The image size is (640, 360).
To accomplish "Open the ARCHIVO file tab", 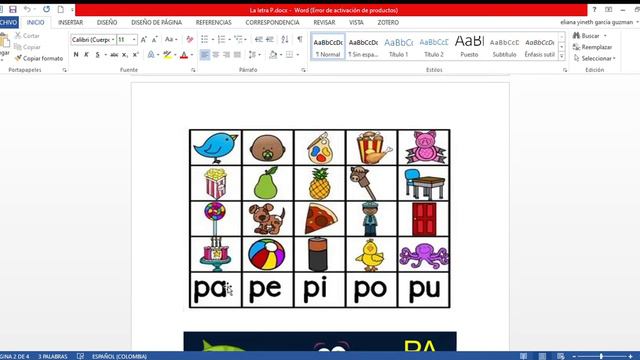I will (x=9, y=22).
